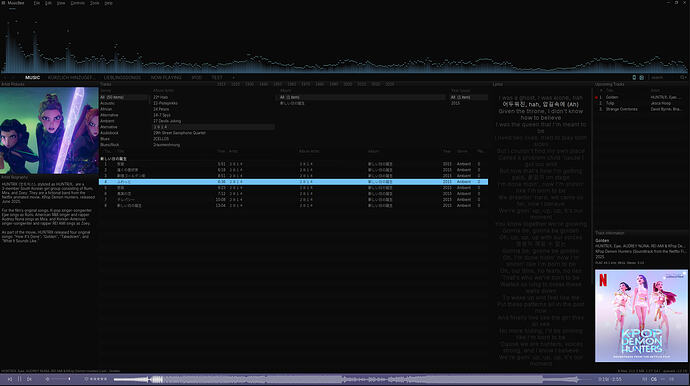Adjust the volume slider in player bar
This screenshot has width=690, height=386.
pyautogui.click(x=62, y=379)
